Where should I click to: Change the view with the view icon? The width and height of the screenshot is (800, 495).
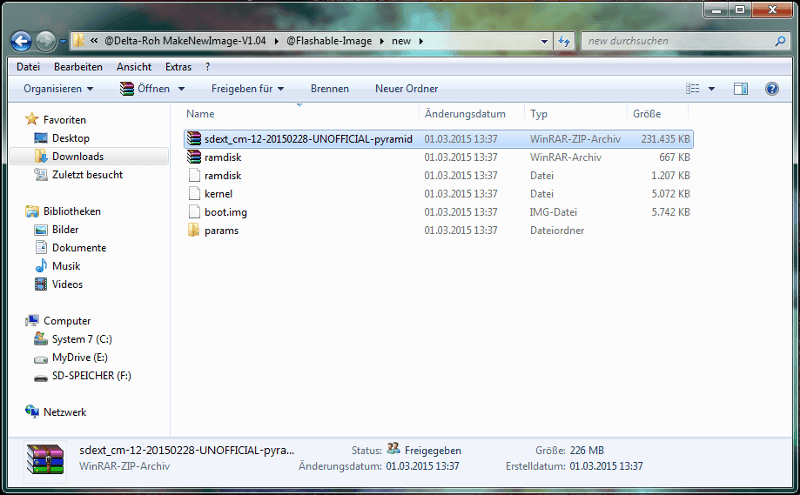[693, 89]
